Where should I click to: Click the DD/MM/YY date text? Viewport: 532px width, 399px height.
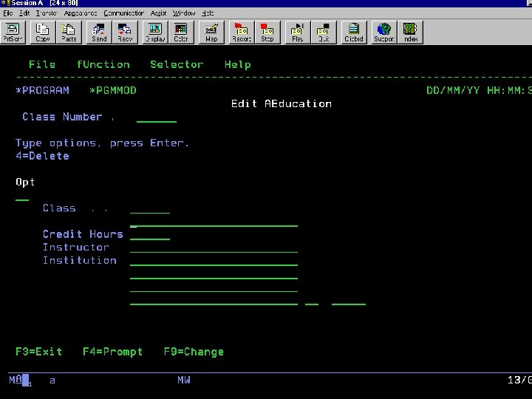click(453, 91)
